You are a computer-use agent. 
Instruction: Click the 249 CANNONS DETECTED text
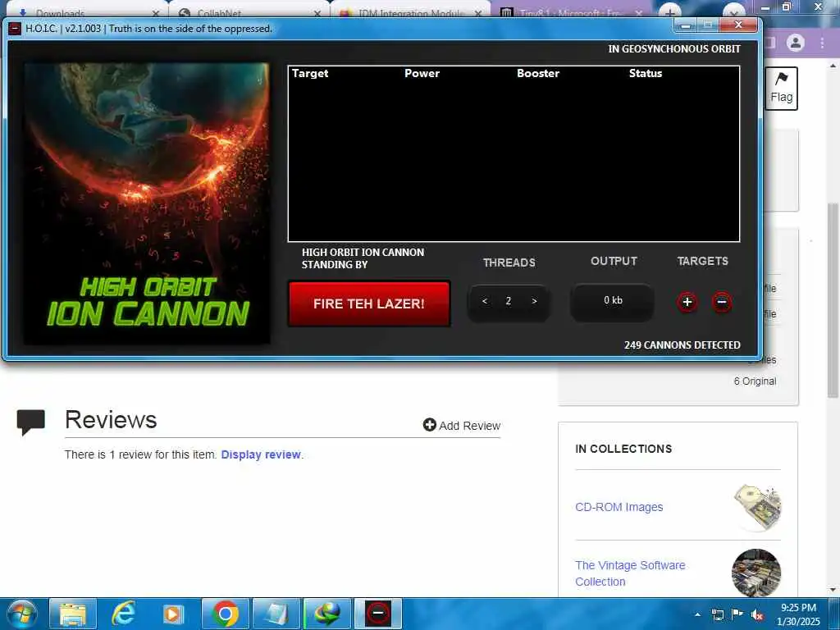pos(682,345)
